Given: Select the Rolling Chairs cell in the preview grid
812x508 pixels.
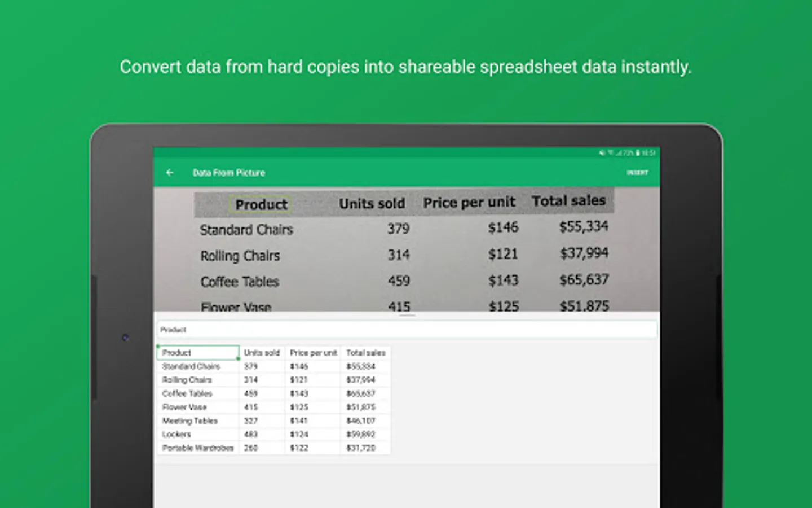Looking at the screenshot, I should point(198,380).
